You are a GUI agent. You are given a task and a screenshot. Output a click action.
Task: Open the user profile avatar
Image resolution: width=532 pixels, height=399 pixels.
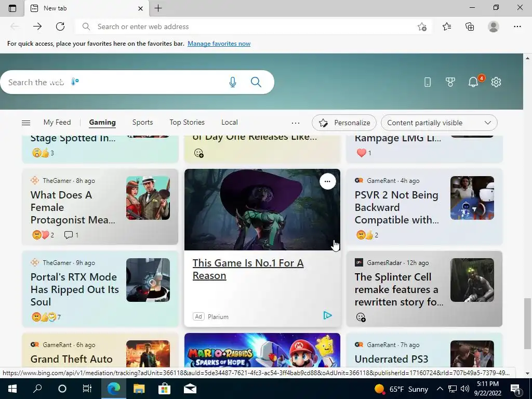494,26
